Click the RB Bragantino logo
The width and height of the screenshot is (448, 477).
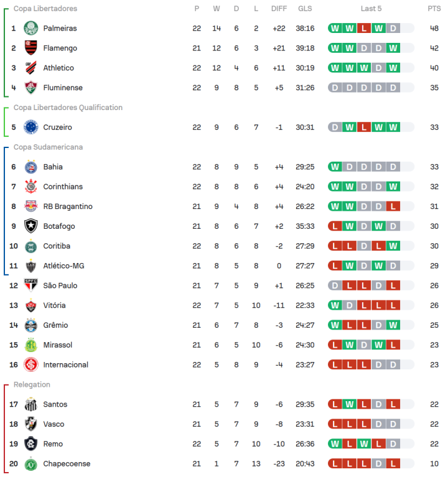[x=30, y=206]
